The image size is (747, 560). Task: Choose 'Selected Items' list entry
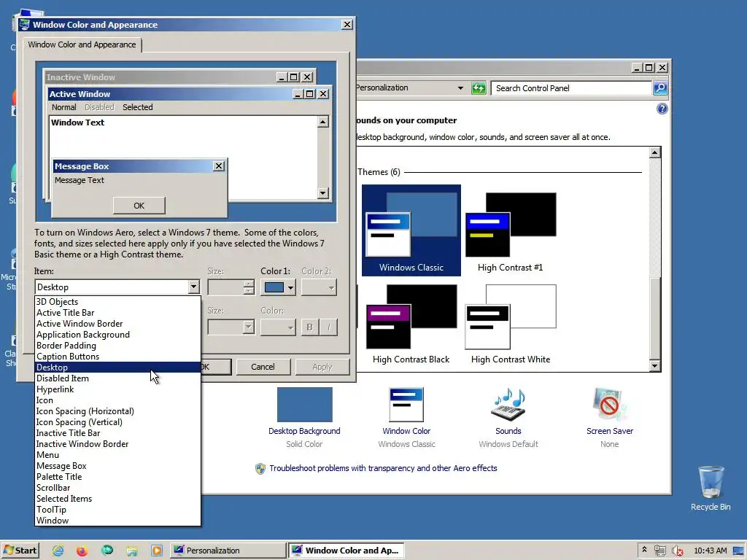(x=117, y=499)
